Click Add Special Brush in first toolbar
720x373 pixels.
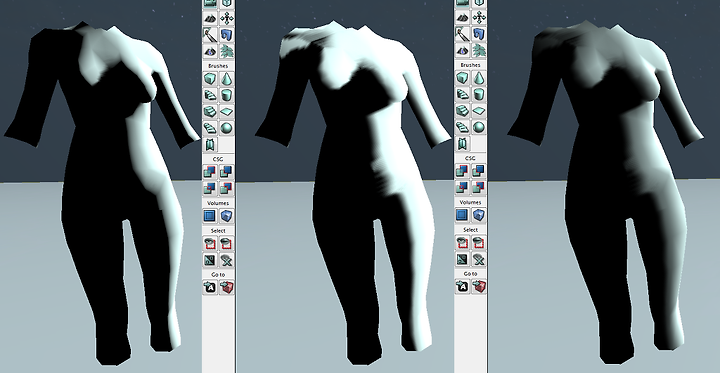tap(210, 216)
